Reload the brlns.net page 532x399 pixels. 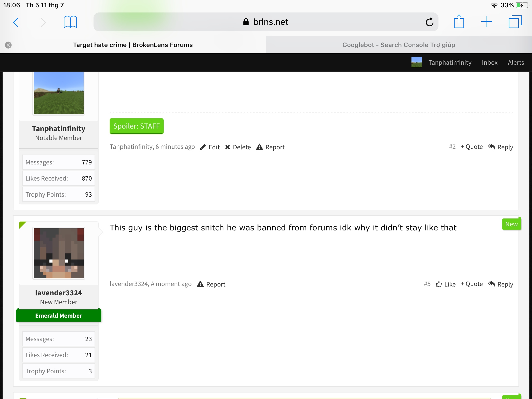pos(429,22)
